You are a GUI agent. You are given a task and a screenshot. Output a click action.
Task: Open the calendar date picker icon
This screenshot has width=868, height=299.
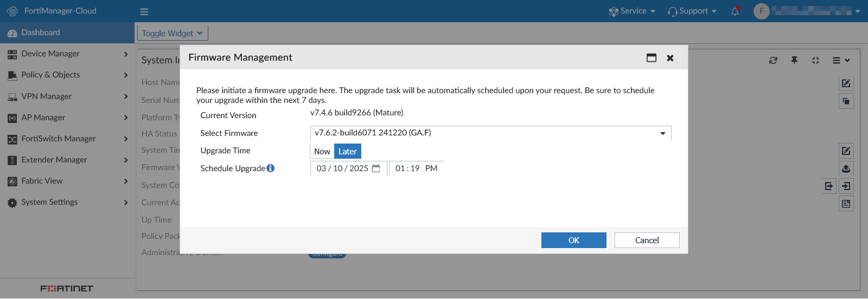[376, 168]
